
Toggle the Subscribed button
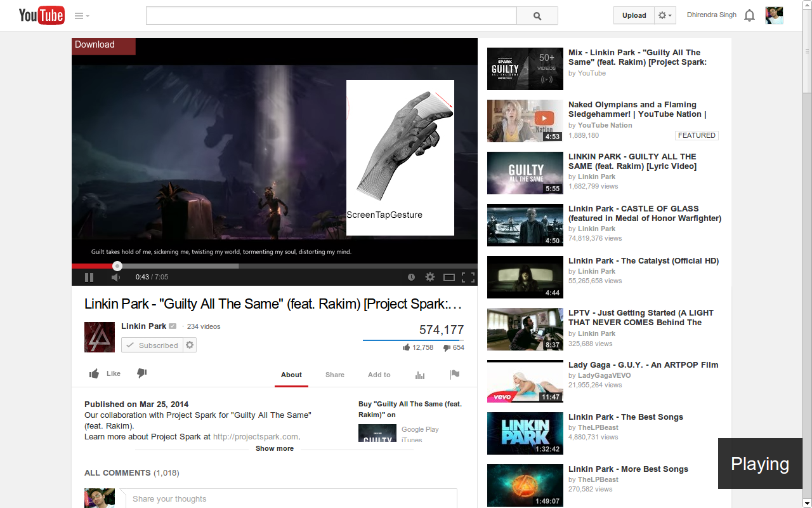[x=152, y=345]
